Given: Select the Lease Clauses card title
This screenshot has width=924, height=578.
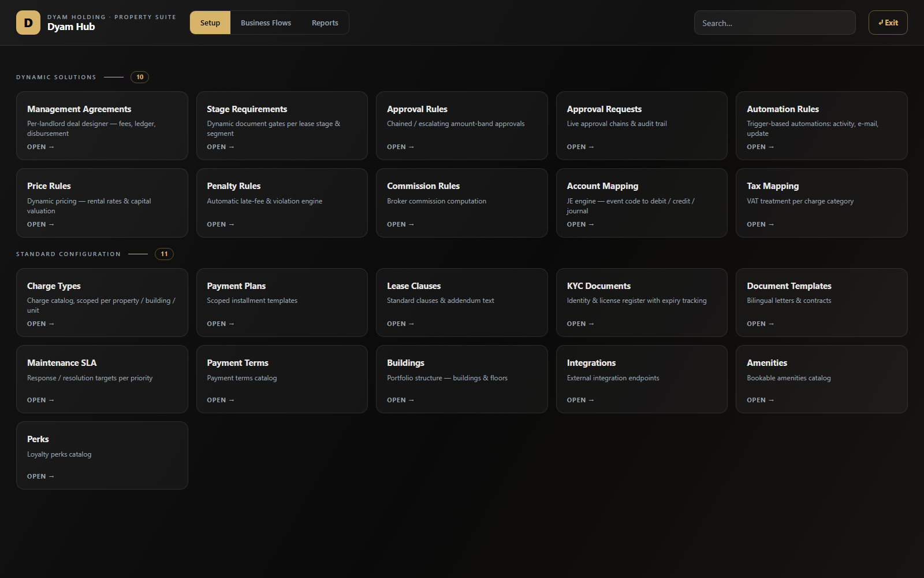Looking at the screenshot, I should coord(413,286).
